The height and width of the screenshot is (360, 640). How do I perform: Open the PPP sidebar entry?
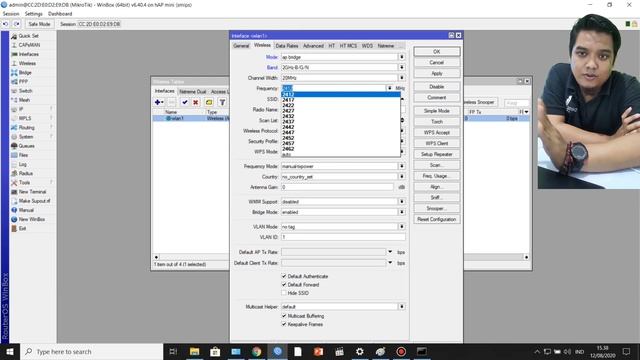tap(23, 82)
